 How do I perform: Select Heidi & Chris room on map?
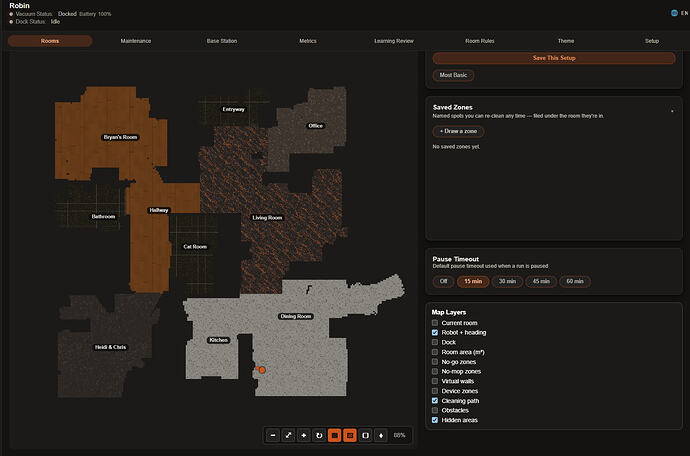coord(110,347)
